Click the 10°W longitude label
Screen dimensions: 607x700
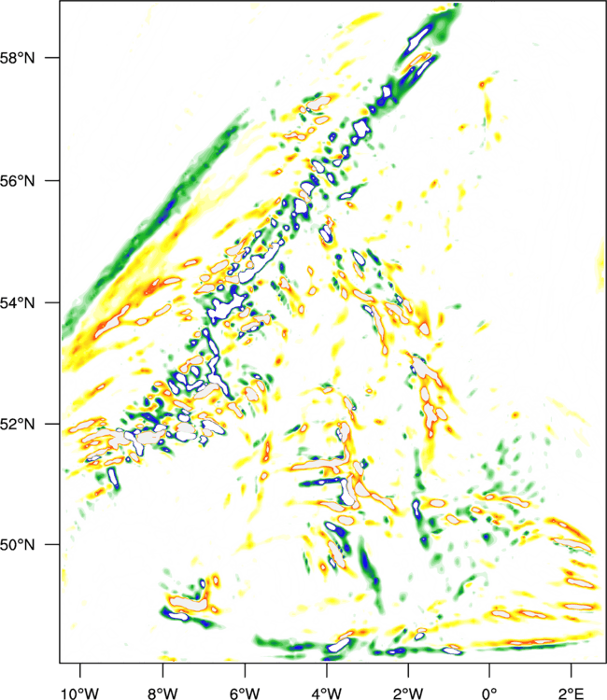pyautogui.click(x=80, y=693)
